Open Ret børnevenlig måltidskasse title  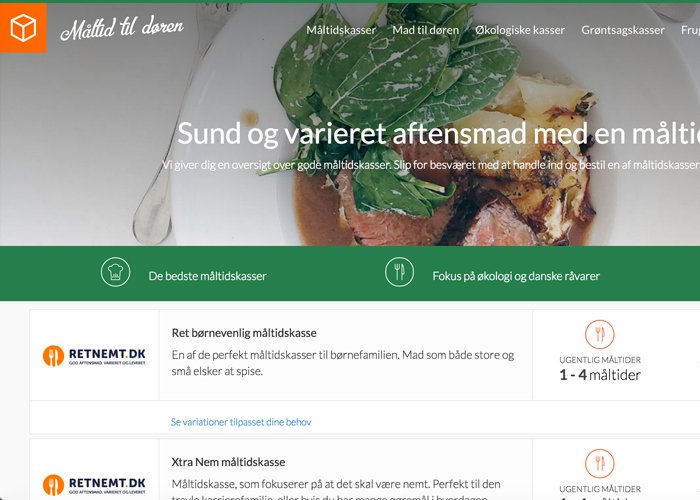(244, 333)
